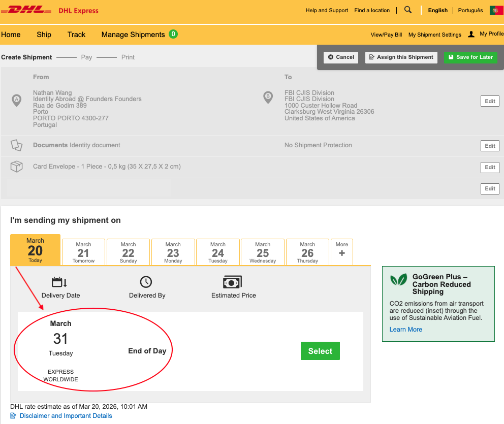Click the Delivery Date calendar icon
Screen dimensions: 504x424
(59, 282)
